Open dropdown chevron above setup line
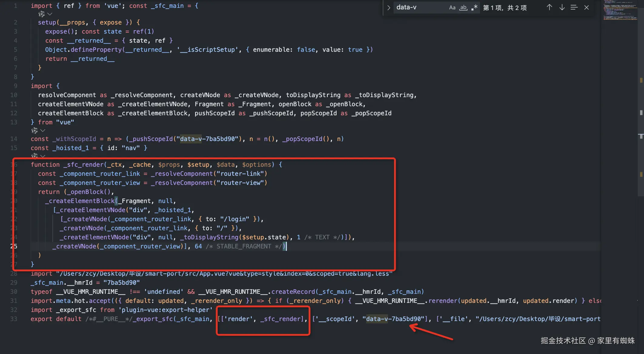 50,14
